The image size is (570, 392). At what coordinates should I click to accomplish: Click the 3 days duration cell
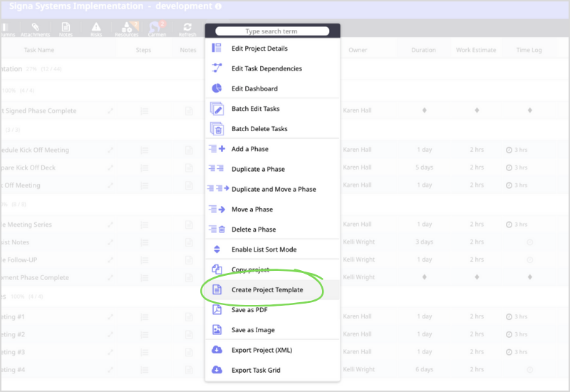pos(424,242)
